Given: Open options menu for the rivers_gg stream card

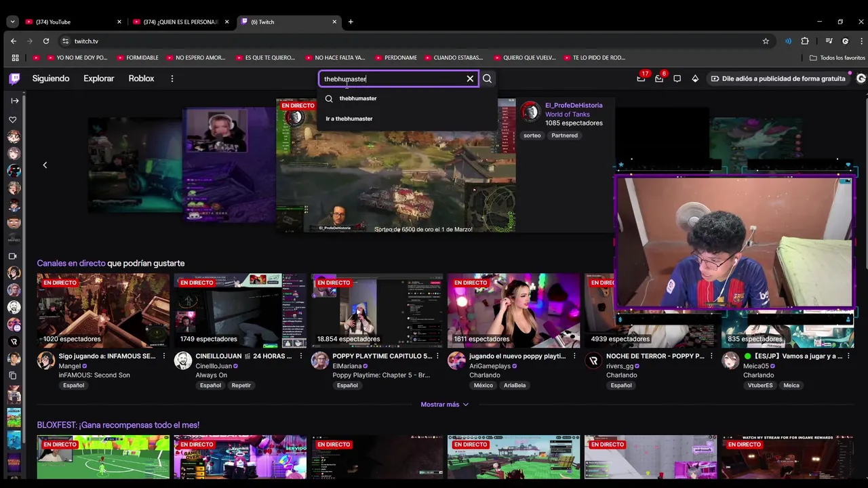Looking at the screenshot, I should point(712,356).
